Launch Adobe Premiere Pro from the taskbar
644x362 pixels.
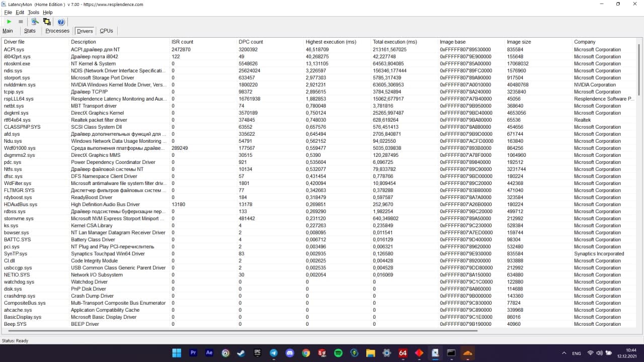tap(193, 353)
